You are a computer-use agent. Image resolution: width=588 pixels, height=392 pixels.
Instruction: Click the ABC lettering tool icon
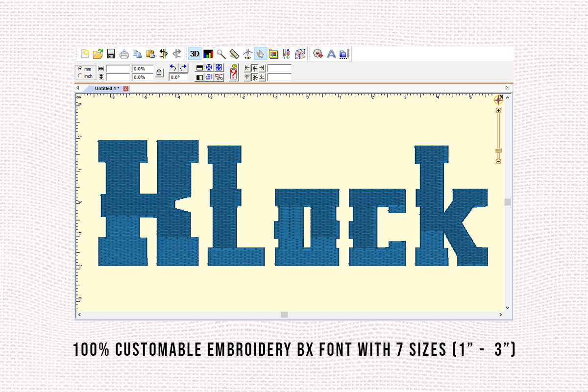(286, 54)
